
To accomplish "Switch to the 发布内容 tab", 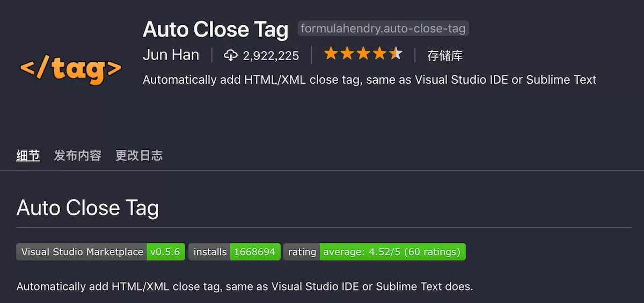I will click(78, 156).
